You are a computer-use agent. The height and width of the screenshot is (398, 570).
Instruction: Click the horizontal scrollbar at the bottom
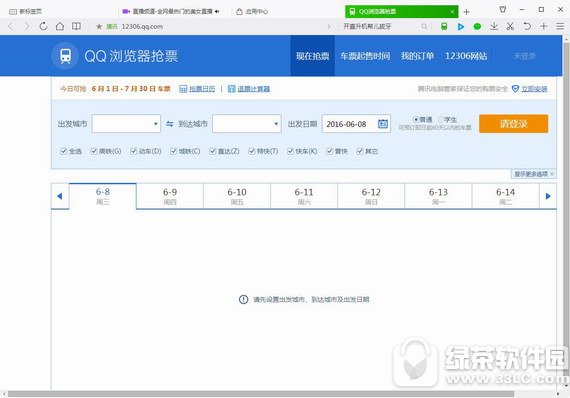(x=261, y=394)
